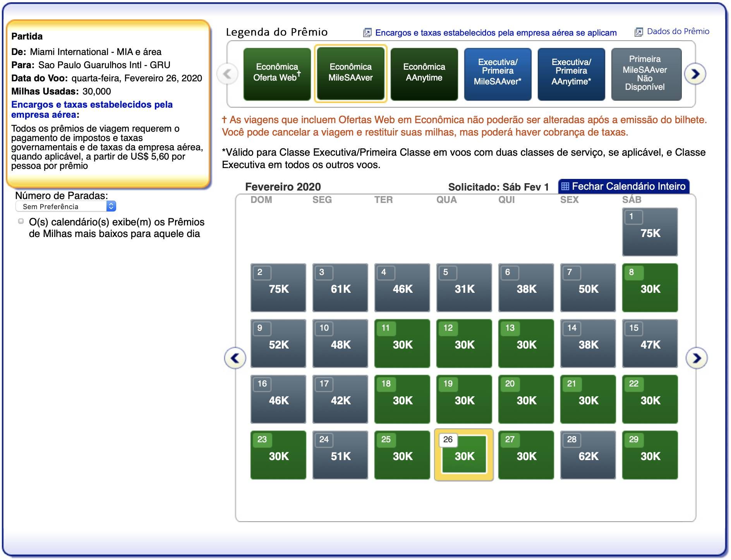Select green February 19 at 30K
This screenshot has width=731, height=560.
[464, 399]
